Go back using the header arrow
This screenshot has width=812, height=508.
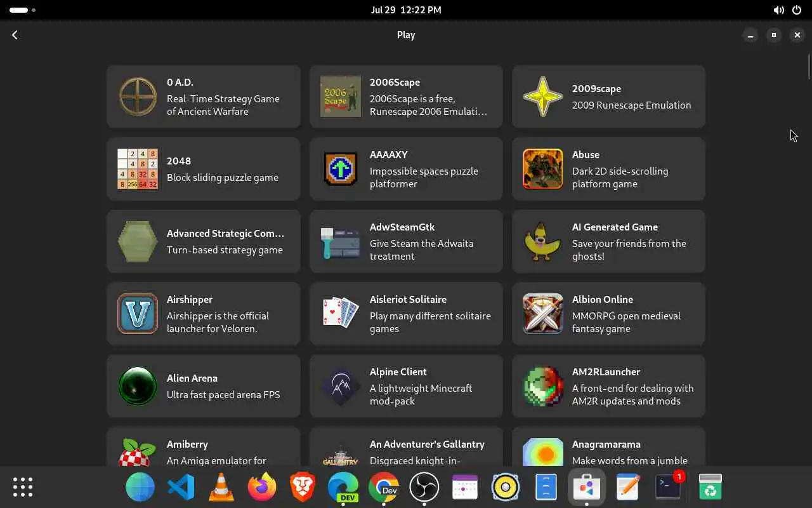15,35
